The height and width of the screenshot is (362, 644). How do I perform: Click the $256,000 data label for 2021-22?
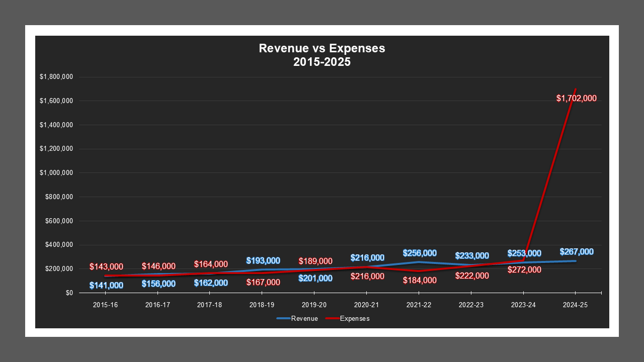[x=419, y=253]
